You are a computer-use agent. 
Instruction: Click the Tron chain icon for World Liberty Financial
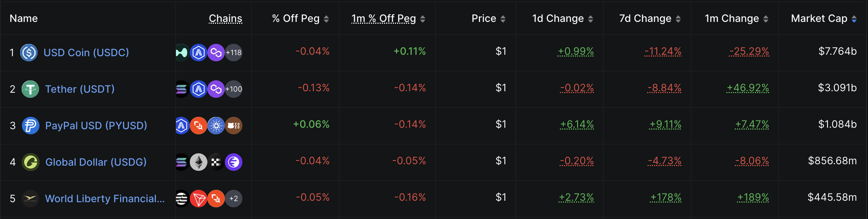point(198,198)
